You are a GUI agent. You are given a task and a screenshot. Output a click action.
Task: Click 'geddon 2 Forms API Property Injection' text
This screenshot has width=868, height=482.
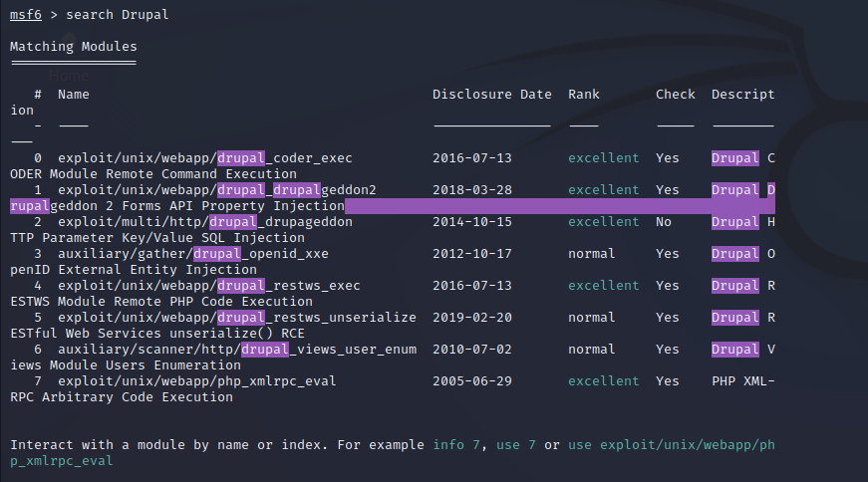197,206
